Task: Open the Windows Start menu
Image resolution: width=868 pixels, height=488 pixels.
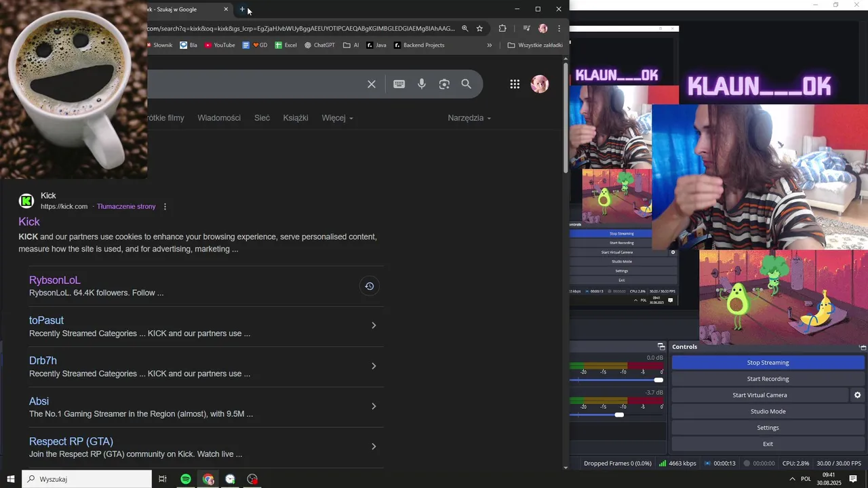Action: coord(11,479)
